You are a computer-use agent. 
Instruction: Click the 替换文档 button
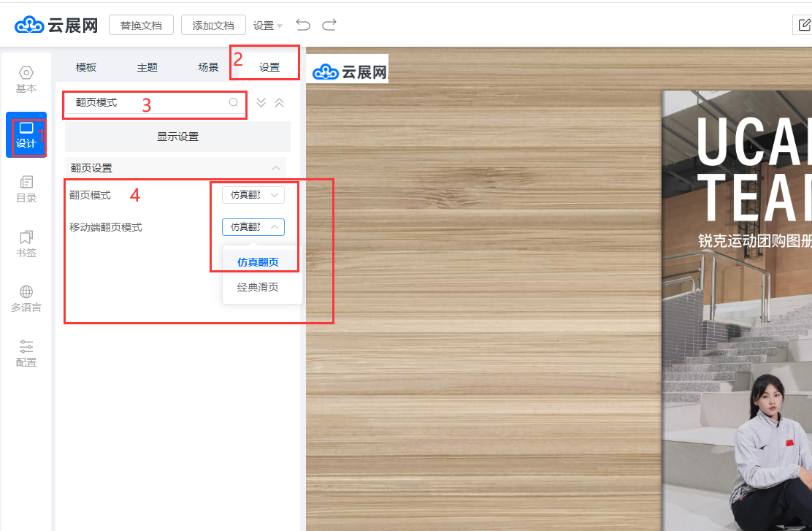141,26
